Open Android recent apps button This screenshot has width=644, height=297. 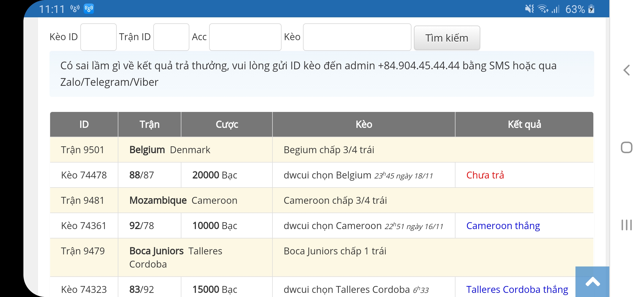(626, 225)
